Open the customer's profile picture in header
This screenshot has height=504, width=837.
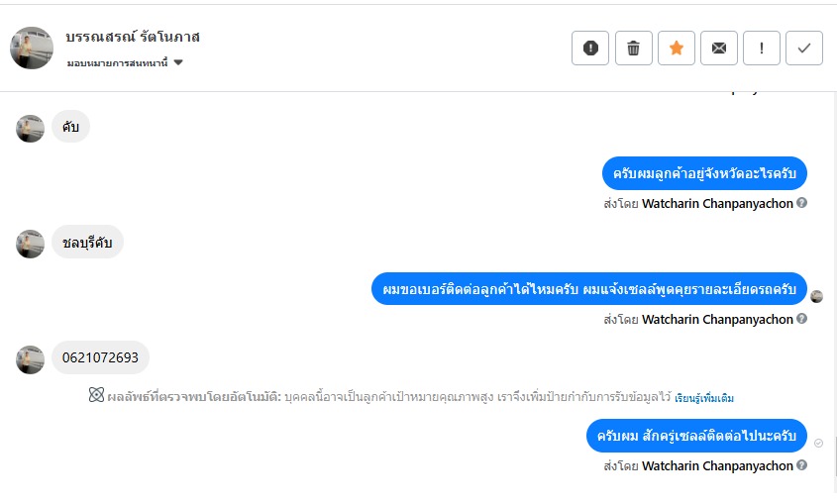pyautogui.click(x=32, y=48)
